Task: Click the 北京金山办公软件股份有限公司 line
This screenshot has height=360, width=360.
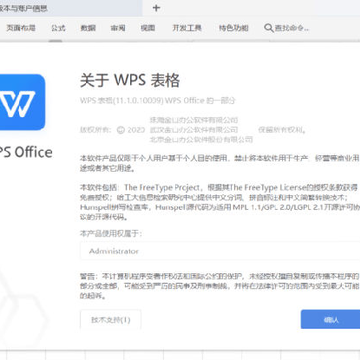Action: click(201, 139)
